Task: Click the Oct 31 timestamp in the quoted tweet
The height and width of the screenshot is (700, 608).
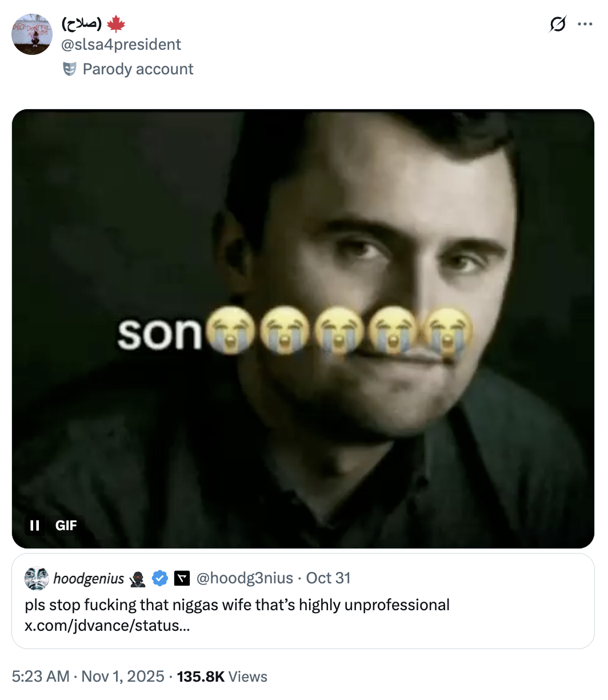Action: point(329,578)
